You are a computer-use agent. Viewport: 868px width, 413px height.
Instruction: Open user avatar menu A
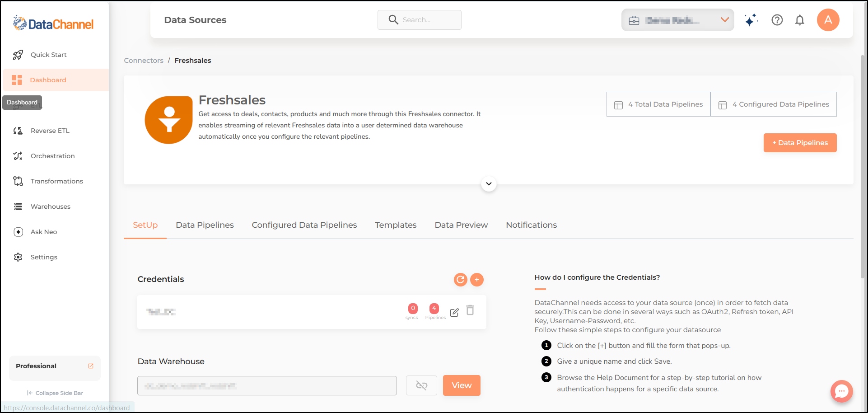(x=828, y=20)
